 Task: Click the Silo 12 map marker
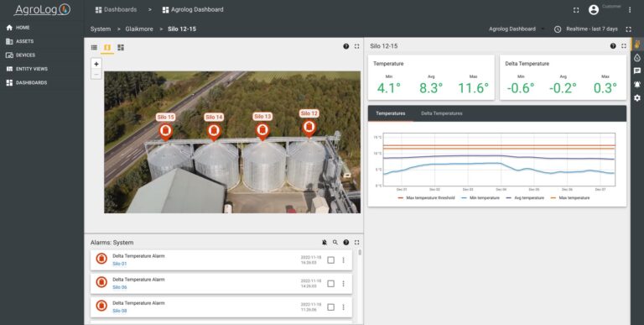coord(309,128)
